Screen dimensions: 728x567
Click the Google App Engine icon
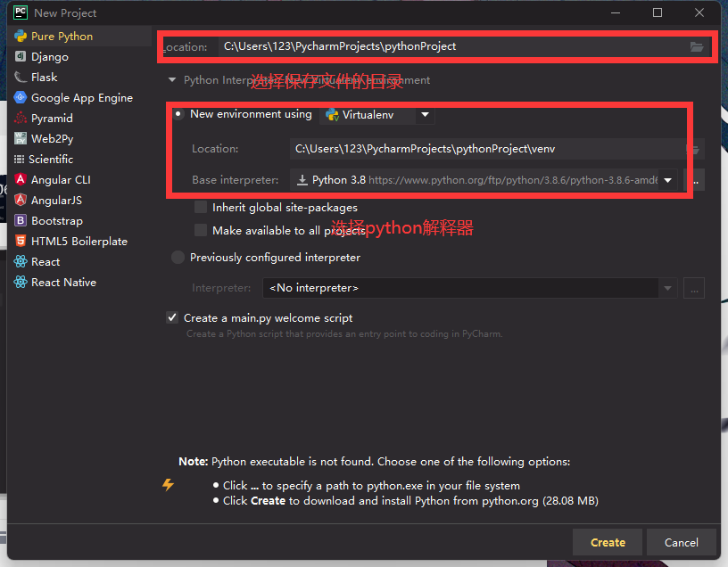(21, 97)
